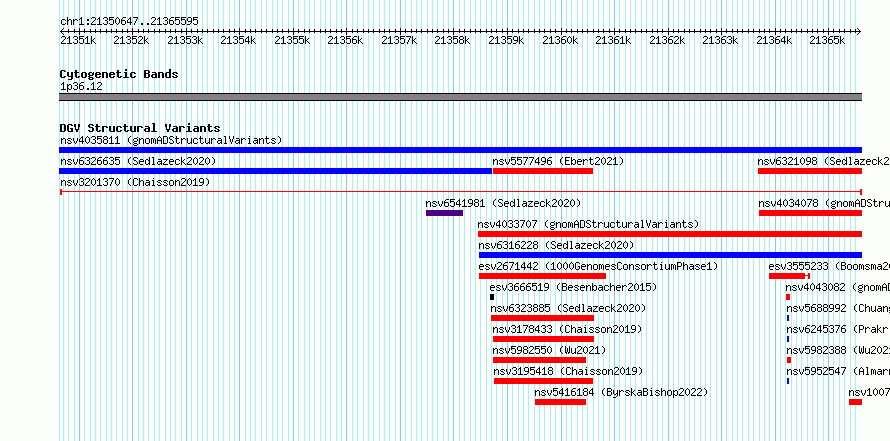This screenshot has height=441, width=890.
Task: Click the red bar under nsv6321098
Action: pos(810,171)
